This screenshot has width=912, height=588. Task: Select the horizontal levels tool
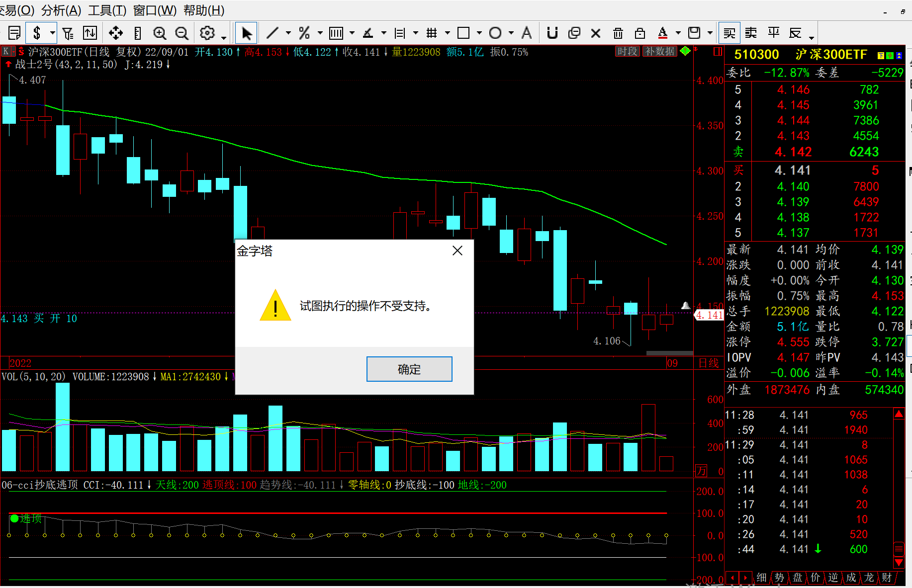coord(400,33)
